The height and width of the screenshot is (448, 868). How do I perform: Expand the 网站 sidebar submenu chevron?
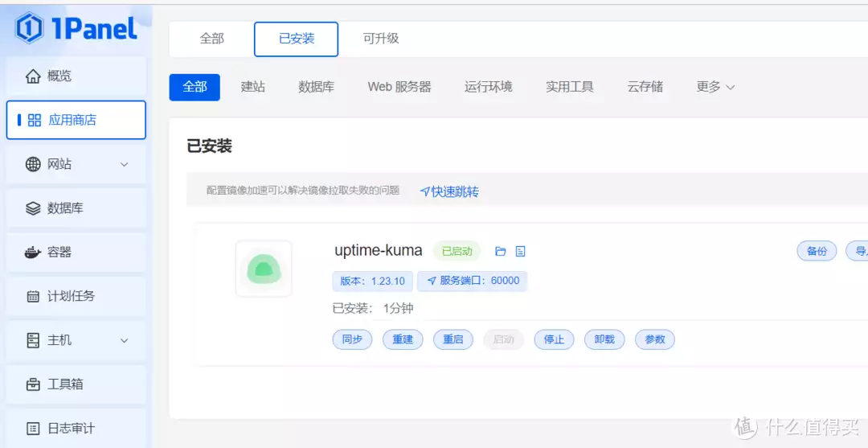pyautogui.click(x=125, y=164)
